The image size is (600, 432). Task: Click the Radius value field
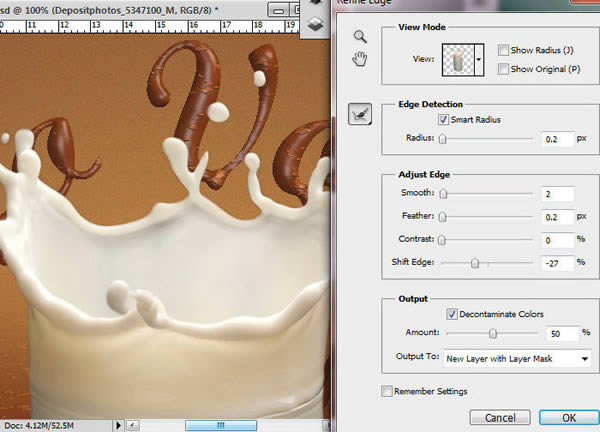pyautogui.click(x=558, y=139)
